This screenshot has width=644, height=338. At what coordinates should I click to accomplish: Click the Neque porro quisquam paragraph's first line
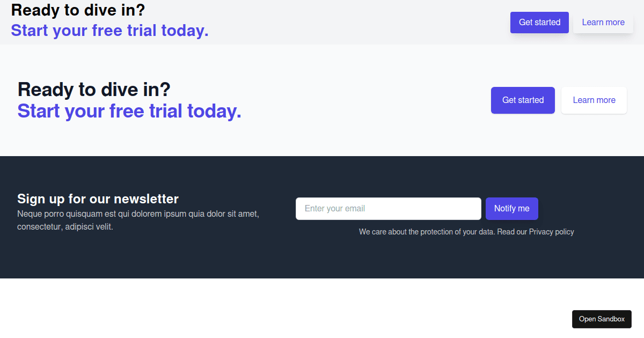point(138,214)
